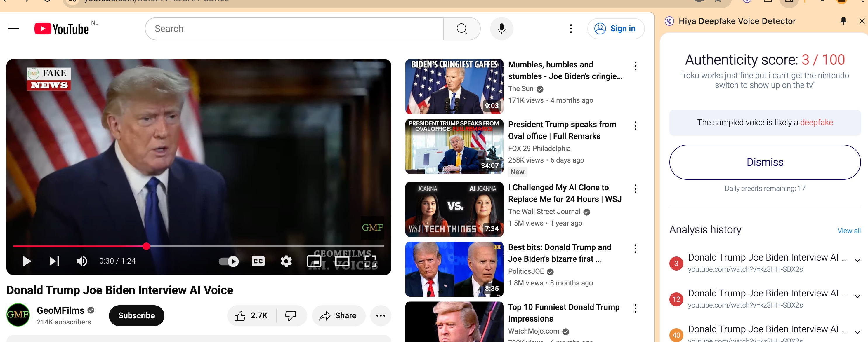The width and height of the screenshot is (868, 342).
Task: Expand first analysis history entry scored 3
Action: tap(857, 260)
